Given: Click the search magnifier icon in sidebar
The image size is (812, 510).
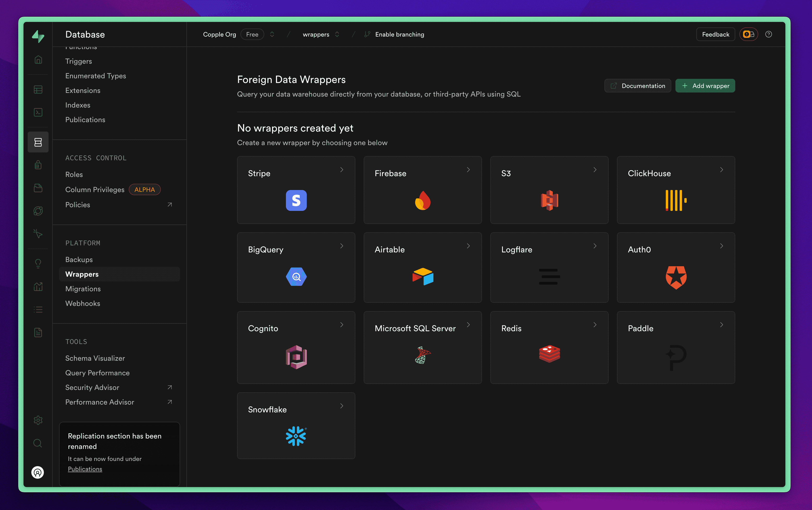Looking at the screenshot, I should point(38,443).
